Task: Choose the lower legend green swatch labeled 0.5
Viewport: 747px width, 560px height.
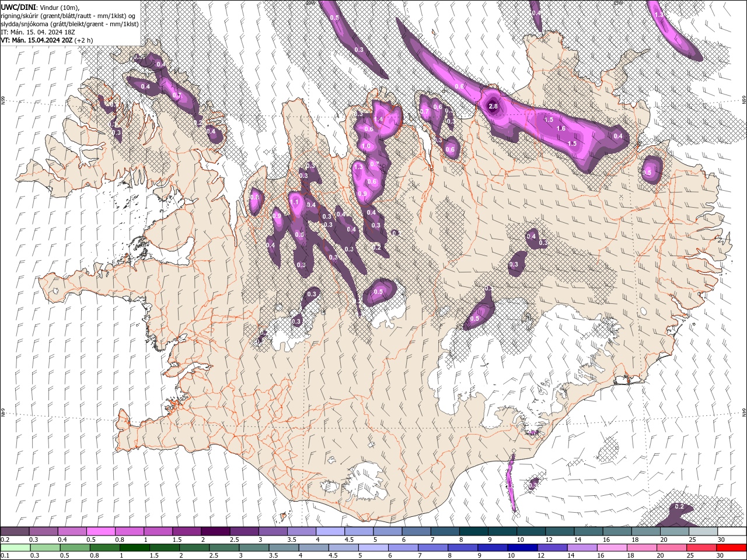Action: 75,548
